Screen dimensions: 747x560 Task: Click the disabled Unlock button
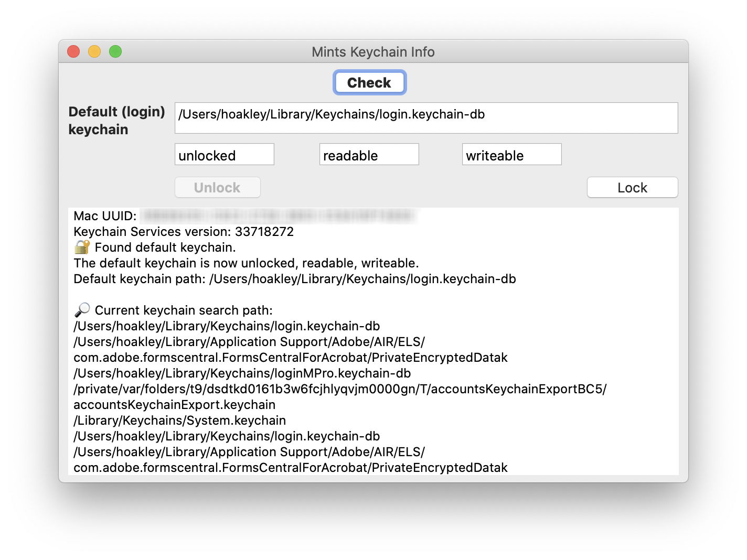tap(217, 188)
